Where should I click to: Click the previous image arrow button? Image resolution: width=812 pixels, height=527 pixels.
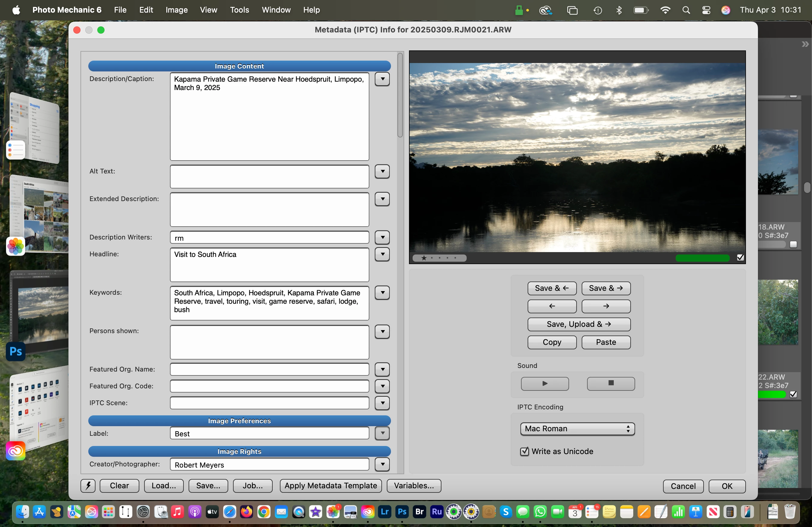[x=552, y=306]
